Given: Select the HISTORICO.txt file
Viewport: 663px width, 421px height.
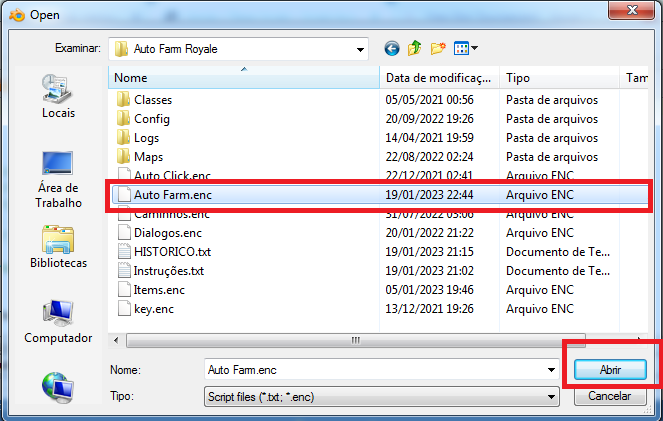Looking at the screenshot, I should [x=172, y=252].
